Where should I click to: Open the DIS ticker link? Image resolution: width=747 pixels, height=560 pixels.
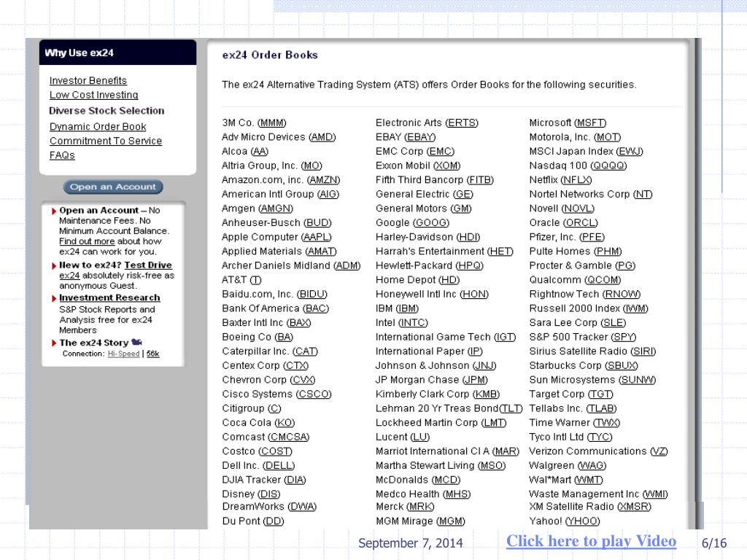pyautogui.click(x=269, y=494)
